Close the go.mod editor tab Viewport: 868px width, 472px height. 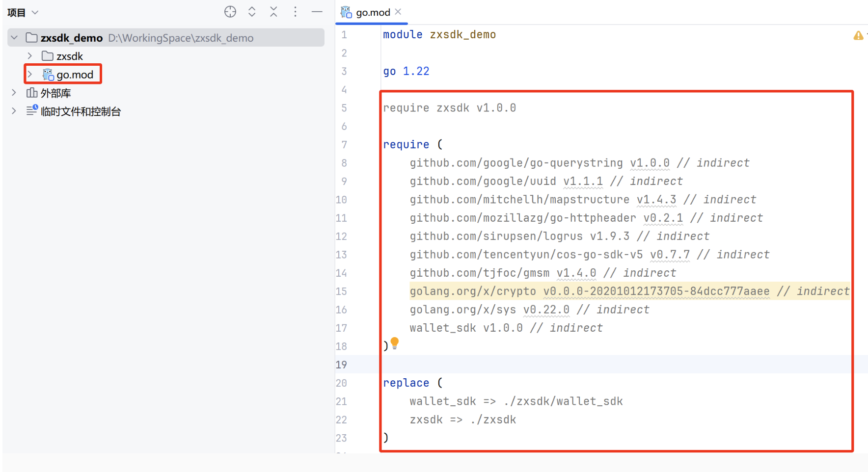(x=398, y=12)
